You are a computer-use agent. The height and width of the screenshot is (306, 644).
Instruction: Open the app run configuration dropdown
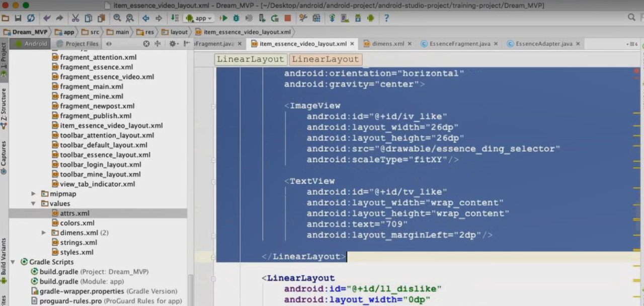[x=199, y=18]
